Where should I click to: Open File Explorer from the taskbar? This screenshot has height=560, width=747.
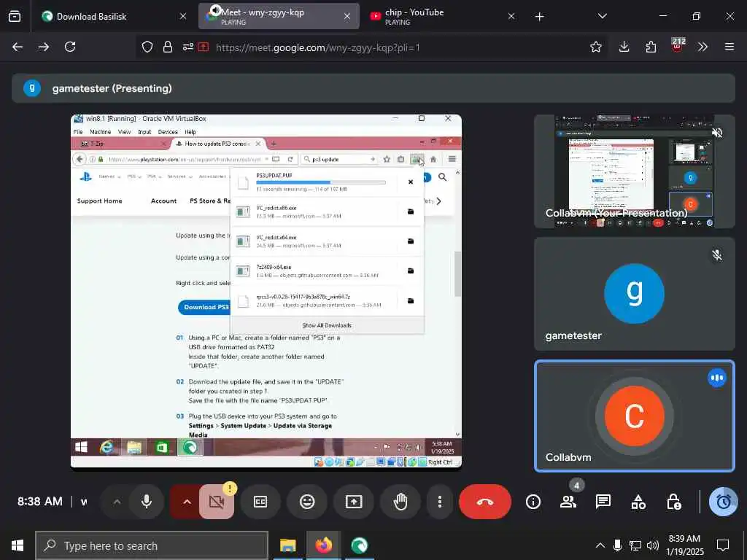(x=287, y=545)
